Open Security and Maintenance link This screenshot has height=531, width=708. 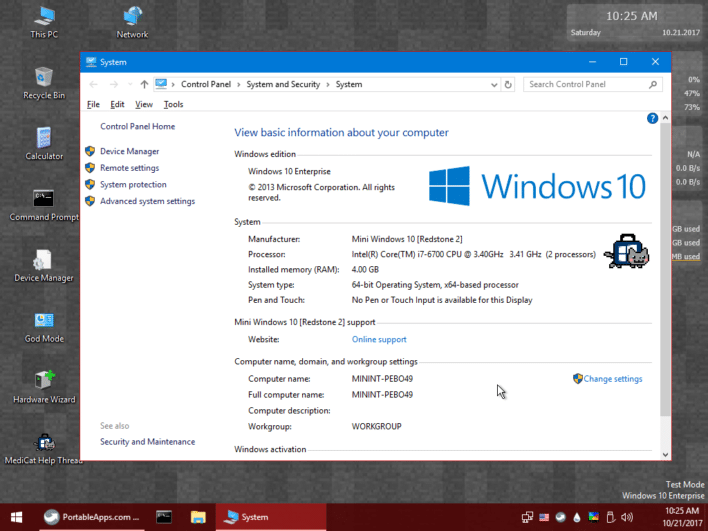tap(147, 442)
